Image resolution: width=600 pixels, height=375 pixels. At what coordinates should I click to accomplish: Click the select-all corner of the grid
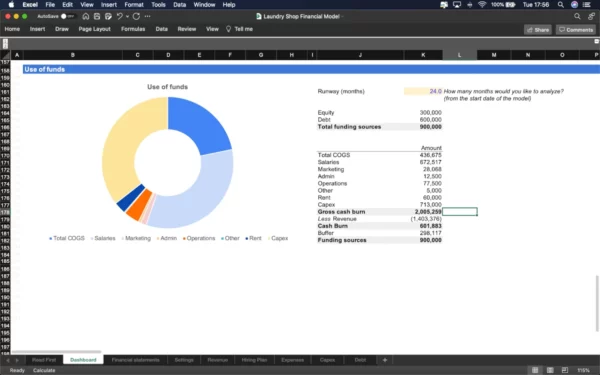pyautogui.click(x=5, y=55)
